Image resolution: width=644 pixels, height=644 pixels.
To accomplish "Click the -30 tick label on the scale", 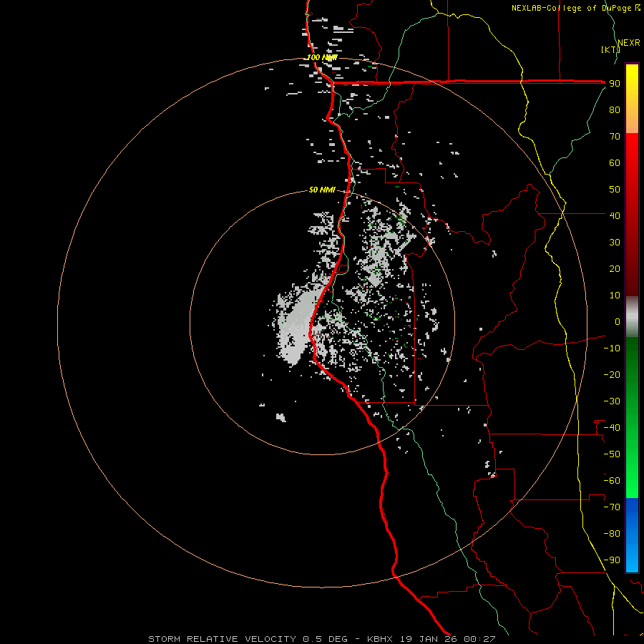I will [x=612, y=401].
